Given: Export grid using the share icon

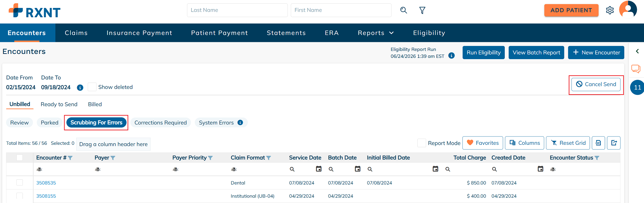Looking at the screenshot, I should pos(614,143).
